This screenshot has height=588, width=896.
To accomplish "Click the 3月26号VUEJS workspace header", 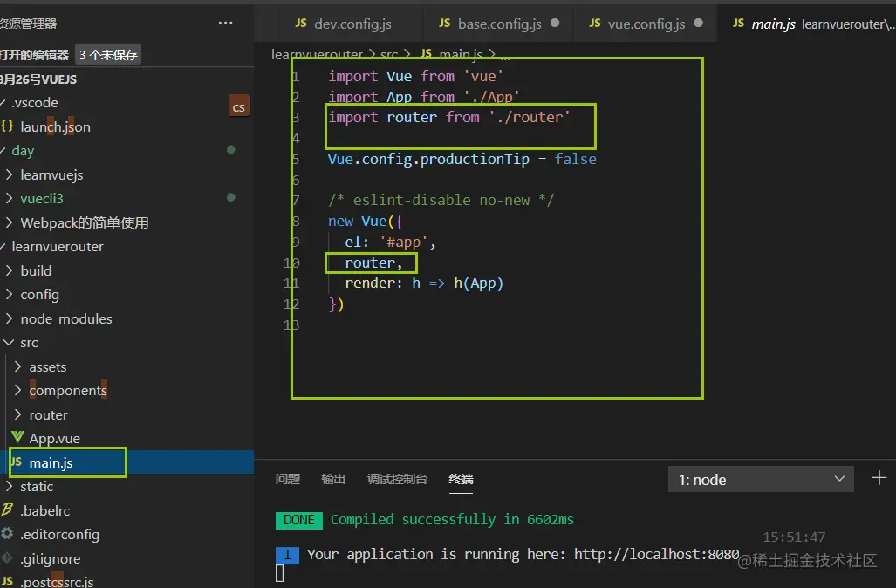I will pyautogui.click(x=39, y=79).
